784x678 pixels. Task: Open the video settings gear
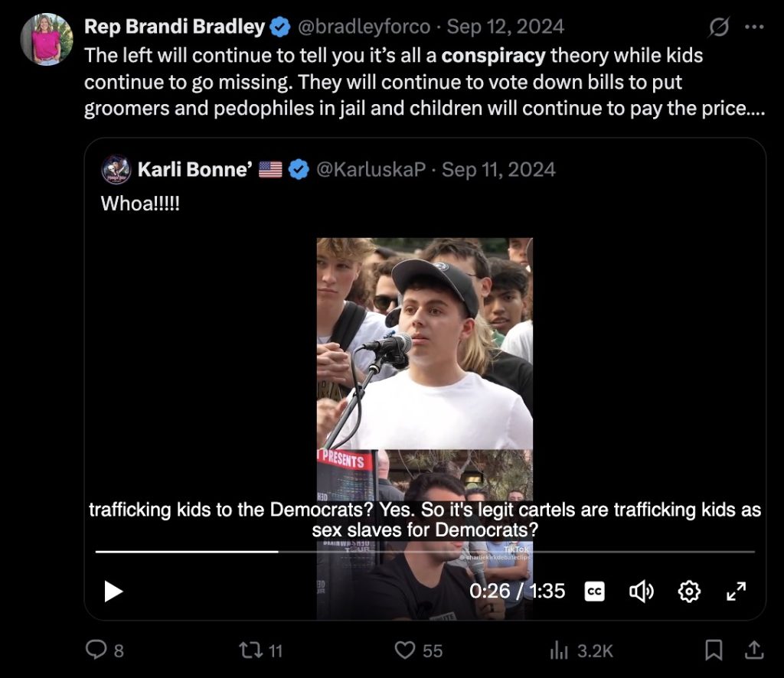coord(689,591)
